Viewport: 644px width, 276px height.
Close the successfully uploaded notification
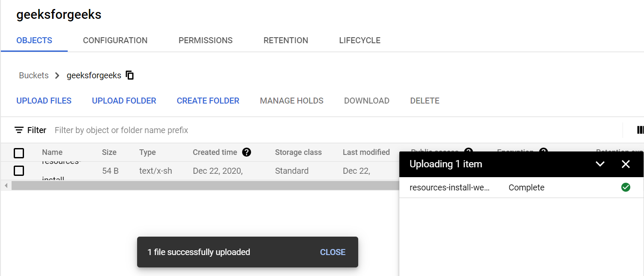coord(332,252)
